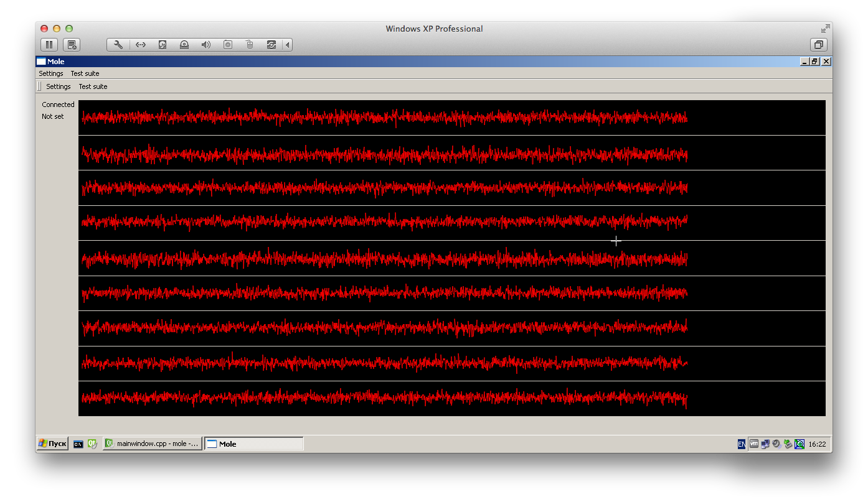Click the sharing sync icon in VM toolbar
The width and height of the screenshot is (868, 502).
point(271,45)
